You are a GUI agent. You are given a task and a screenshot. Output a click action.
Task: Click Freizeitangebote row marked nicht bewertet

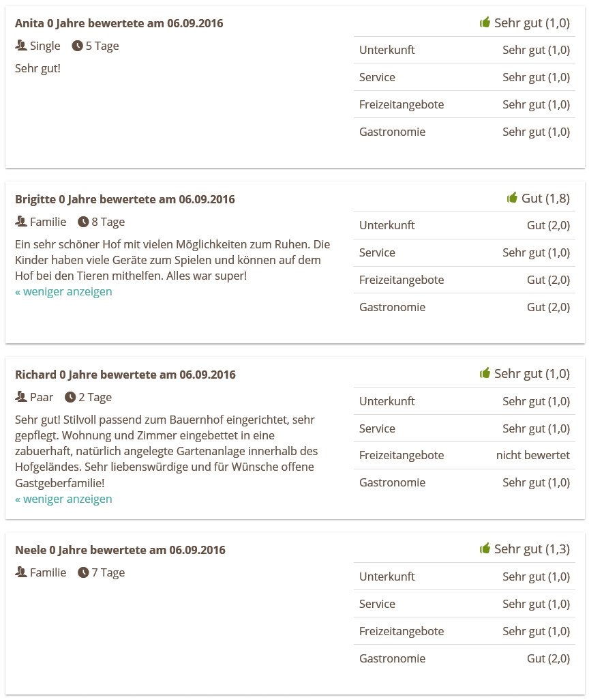pos(464,455)
